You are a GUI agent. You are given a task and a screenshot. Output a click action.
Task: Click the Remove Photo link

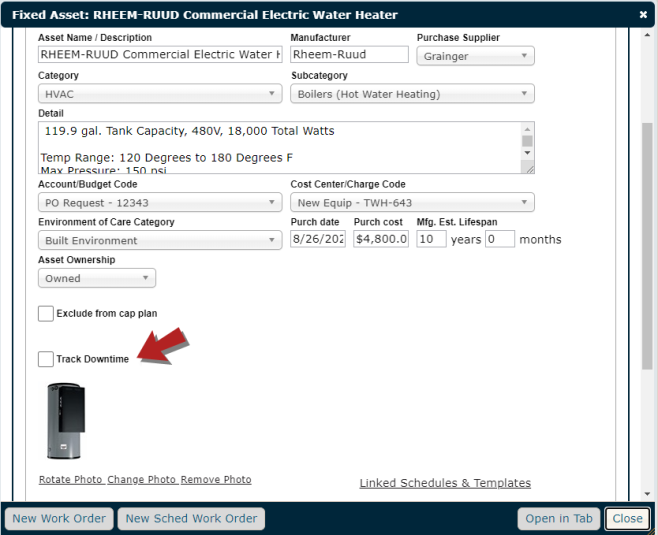[216, 480]
